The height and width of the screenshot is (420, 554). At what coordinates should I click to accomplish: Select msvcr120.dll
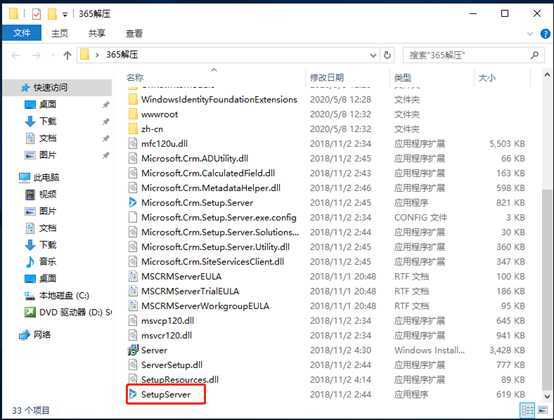coord(166,336)
